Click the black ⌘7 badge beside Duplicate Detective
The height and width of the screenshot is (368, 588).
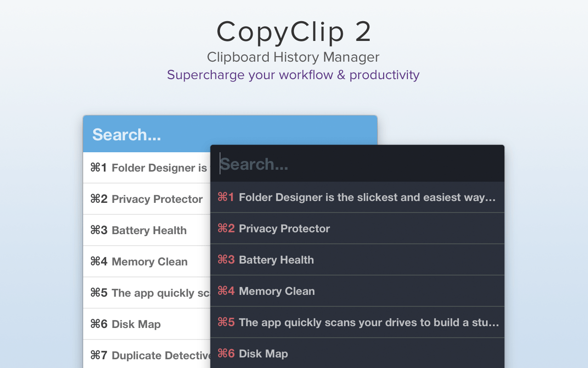point(99,355)
